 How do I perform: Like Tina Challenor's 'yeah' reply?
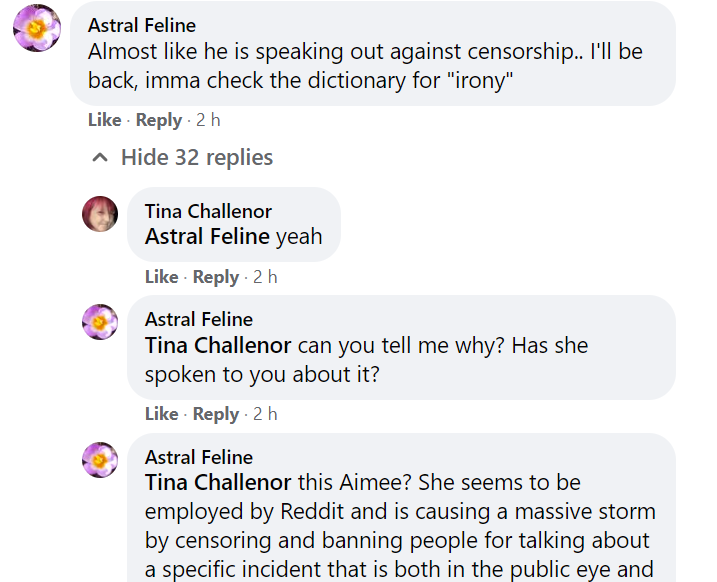click(x=161, y=277)
